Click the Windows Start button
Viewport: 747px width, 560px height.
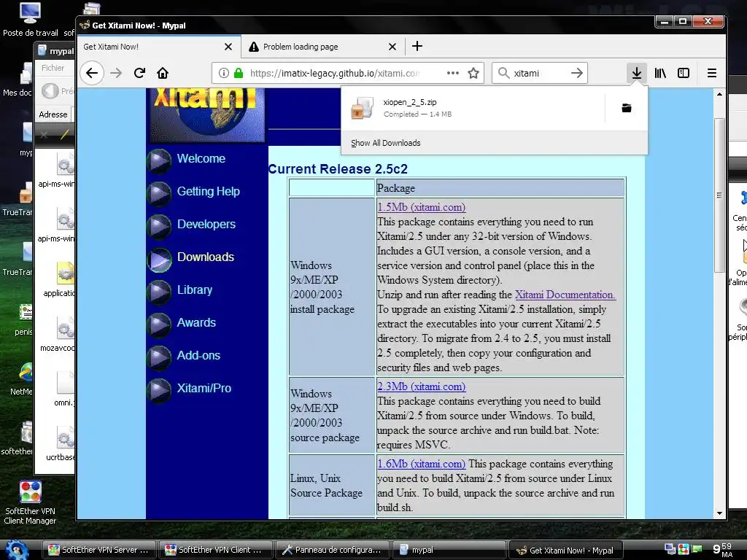point(18,550)
